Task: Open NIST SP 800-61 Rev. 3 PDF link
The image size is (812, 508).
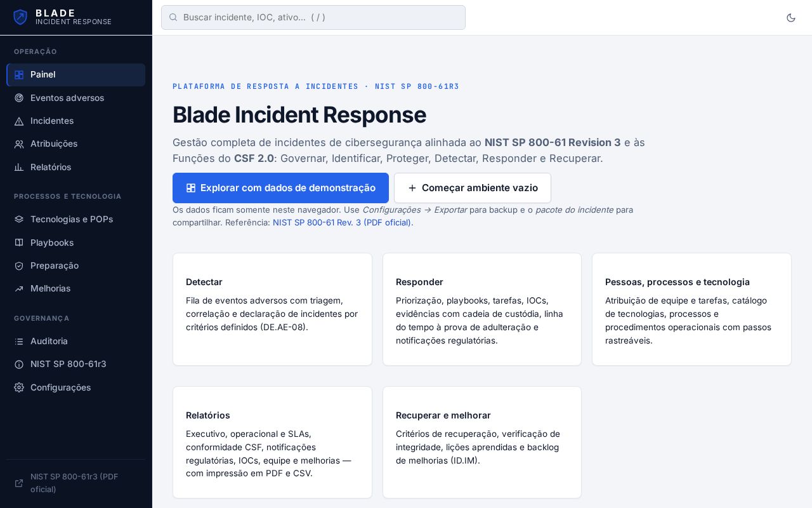Action: coord(342,222)
